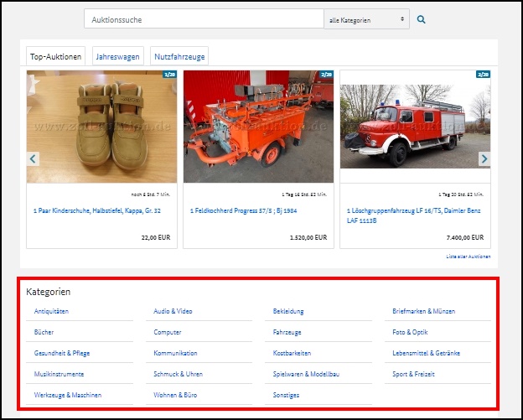This screenshot has width=523, height=420.
Task: Click the 22,00 EUR price
Action: [x=156, y=237]
